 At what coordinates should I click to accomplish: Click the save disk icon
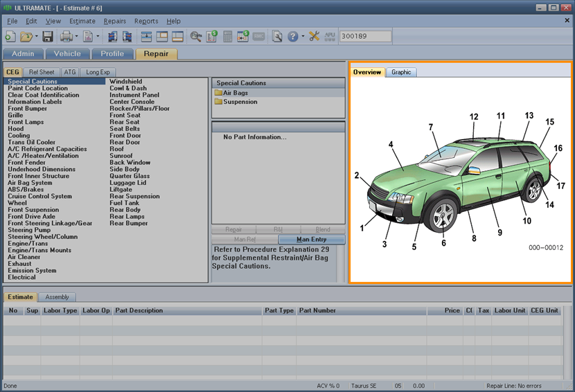[48, 36]
